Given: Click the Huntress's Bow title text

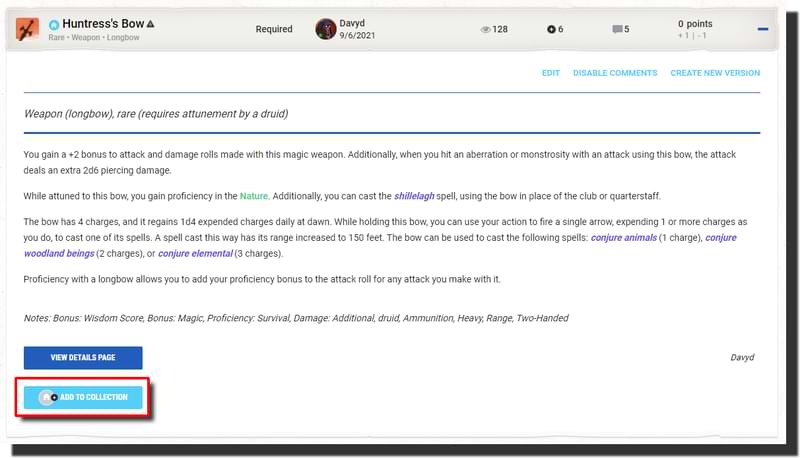Looking at the screenshot, I should pyautogui.click(x=103, y=24).
